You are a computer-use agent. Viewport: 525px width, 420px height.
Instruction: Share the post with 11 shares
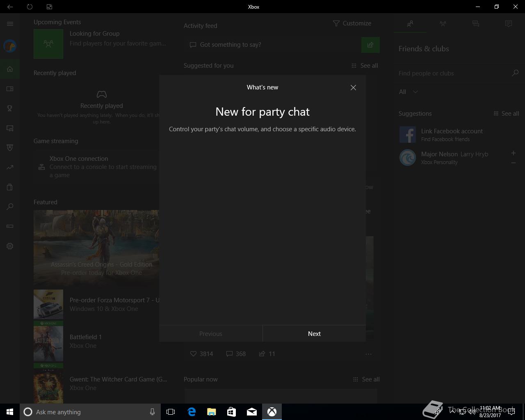click(267, 354)
